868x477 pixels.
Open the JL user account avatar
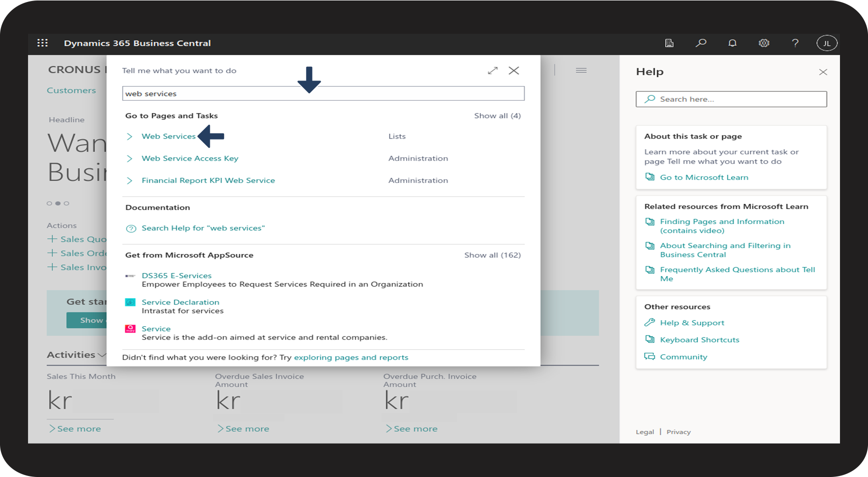point(827,43)
